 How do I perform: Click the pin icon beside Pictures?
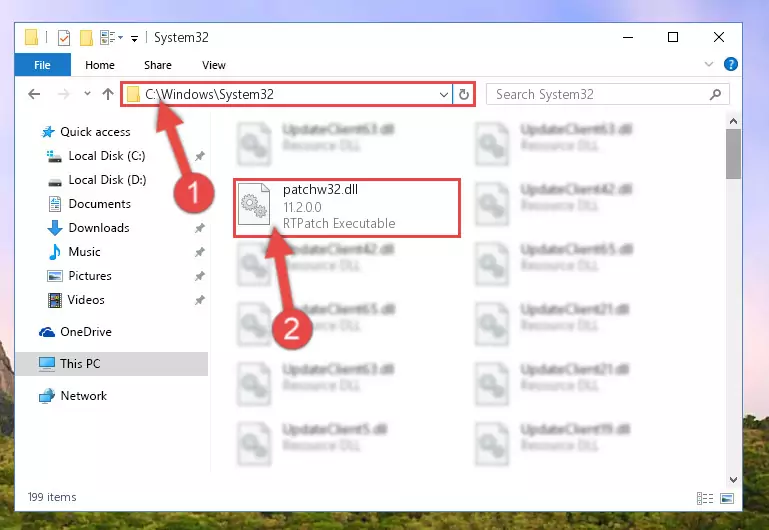(199, 276)
